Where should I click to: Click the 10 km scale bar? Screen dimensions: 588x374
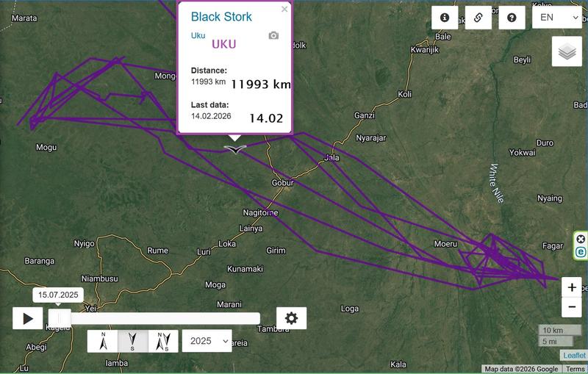[x=560, y=330]
